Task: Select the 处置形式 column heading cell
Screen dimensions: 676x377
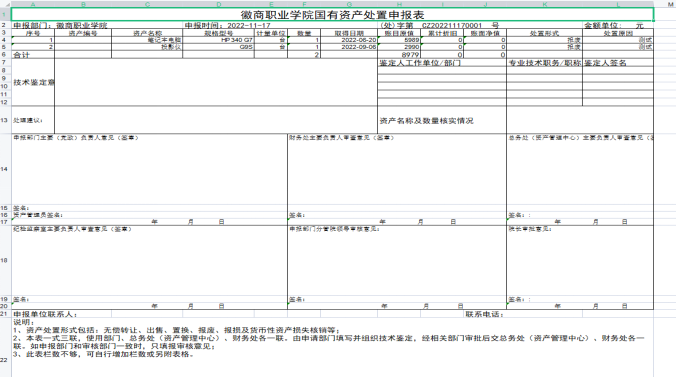Action: (x=545, y=33)
